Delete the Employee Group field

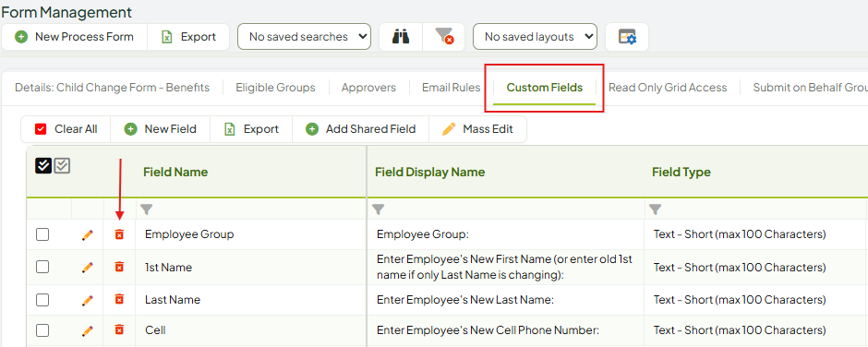[119, 234]
